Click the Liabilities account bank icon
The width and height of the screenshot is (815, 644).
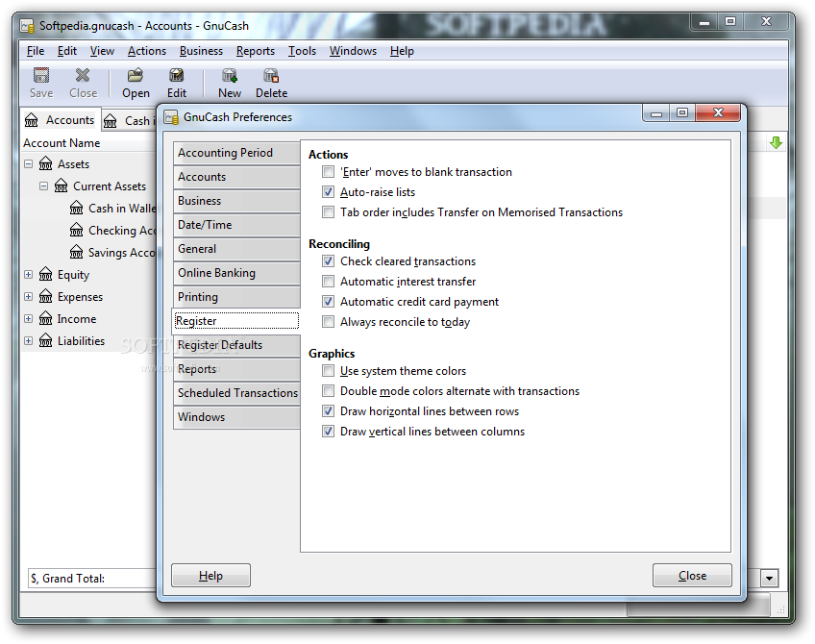pos(46,340)
